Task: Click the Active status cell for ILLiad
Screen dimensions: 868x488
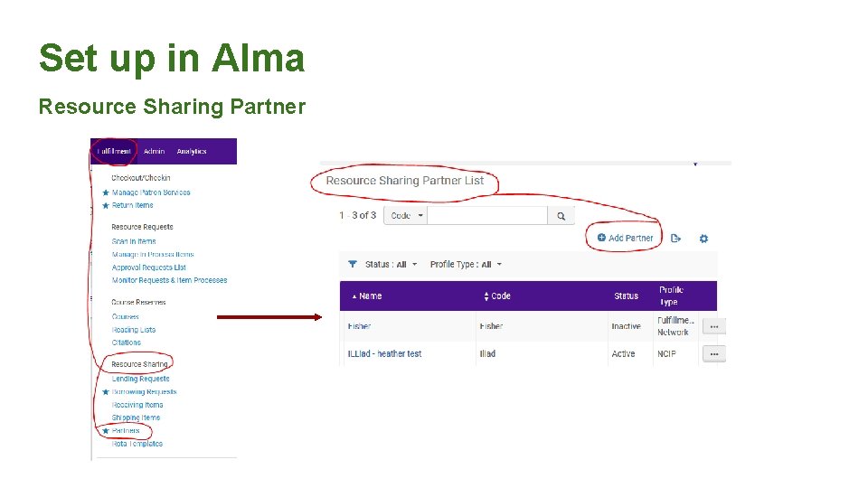Action: (623, 353)
